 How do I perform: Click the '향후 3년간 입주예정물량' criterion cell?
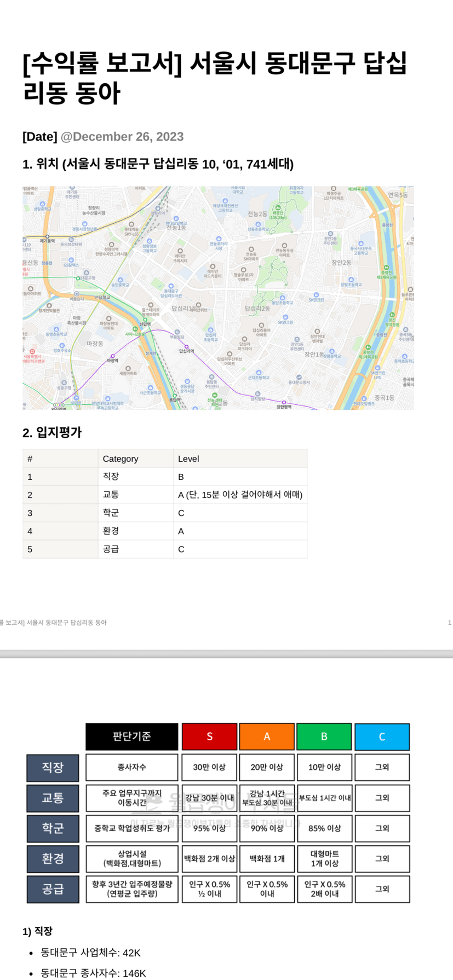[x=131, y=889]
